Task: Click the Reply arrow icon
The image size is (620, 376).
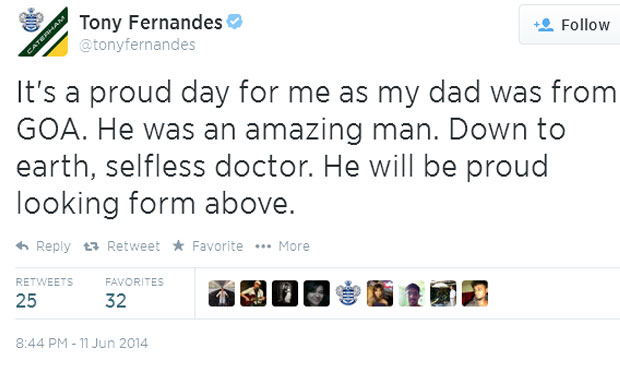Action: click(x=22, y=246)
